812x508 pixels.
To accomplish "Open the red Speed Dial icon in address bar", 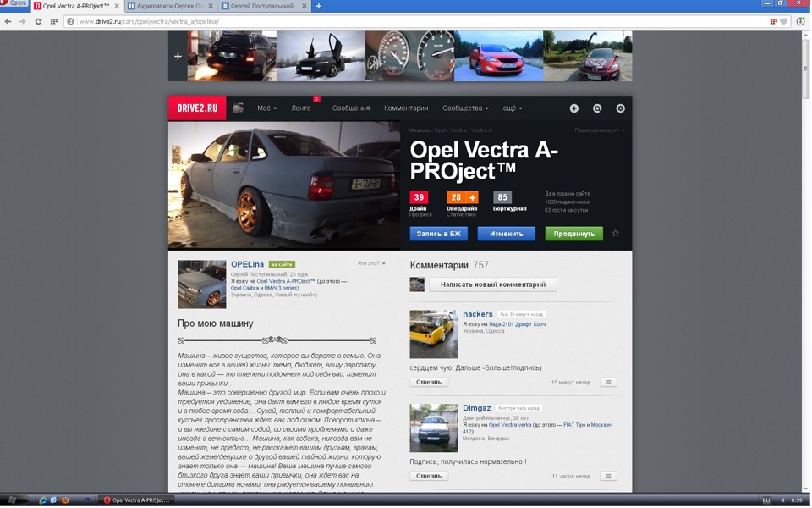I will [x=773, y=21].
